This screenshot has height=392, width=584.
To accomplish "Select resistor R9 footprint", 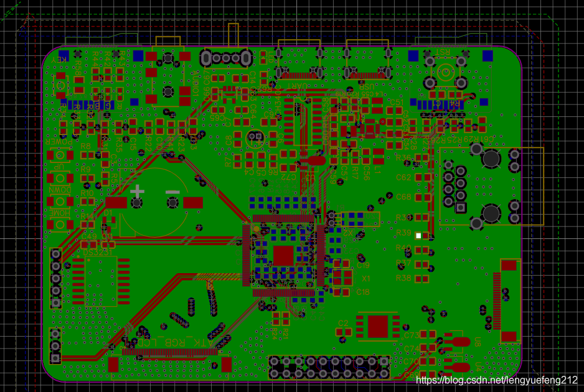I will pyautogui.click(x=88, y=179).
